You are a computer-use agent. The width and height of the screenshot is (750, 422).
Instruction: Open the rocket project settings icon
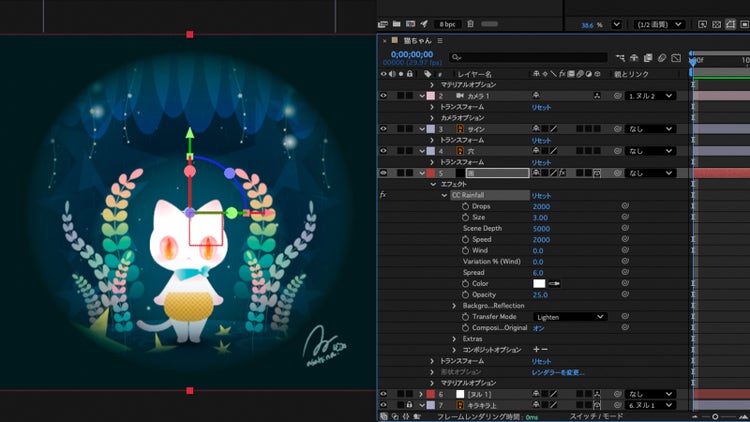(424, 24)
